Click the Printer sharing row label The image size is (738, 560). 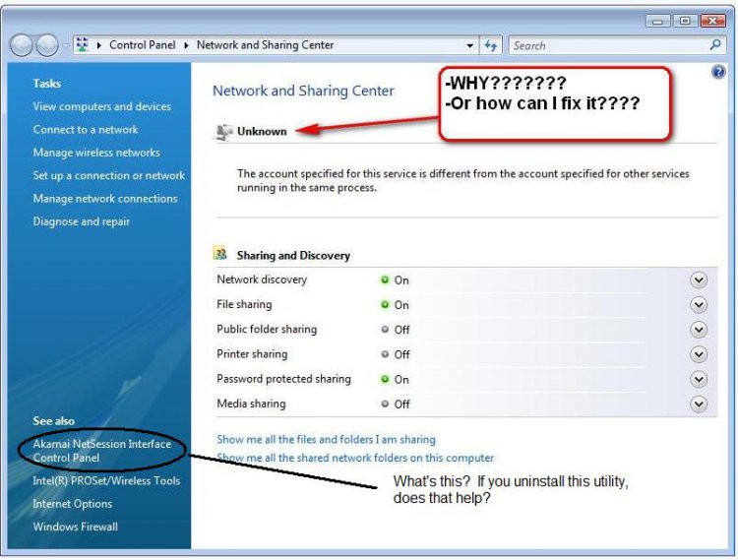252,354
